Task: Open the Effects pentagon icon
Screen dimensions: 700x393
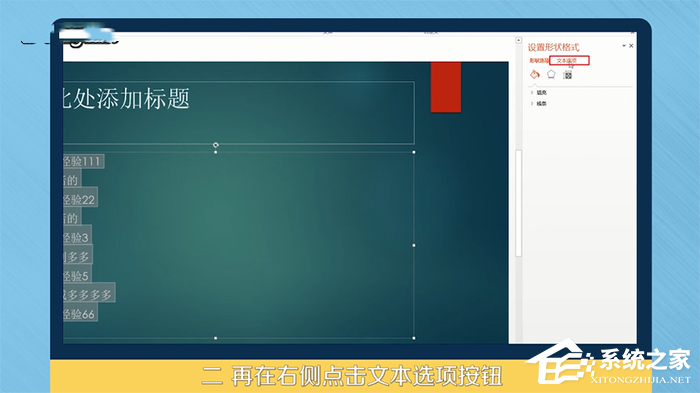Action: (x=551, y=75)
